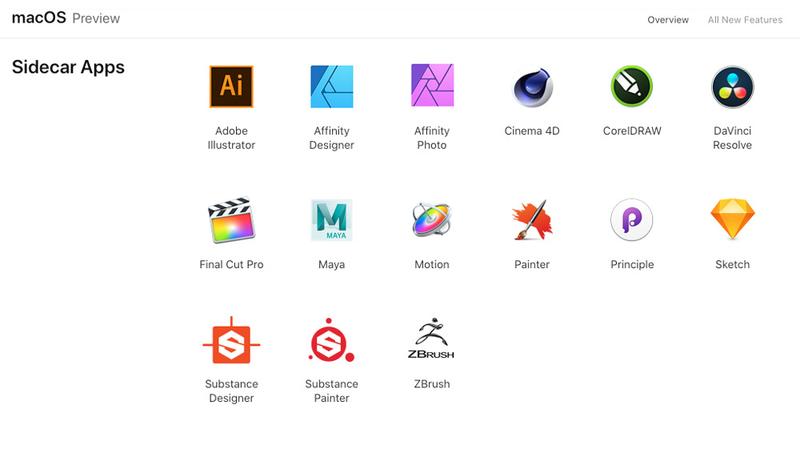
Task: Click the Cinema 4D sphere icon
Action: coord(532,87)
